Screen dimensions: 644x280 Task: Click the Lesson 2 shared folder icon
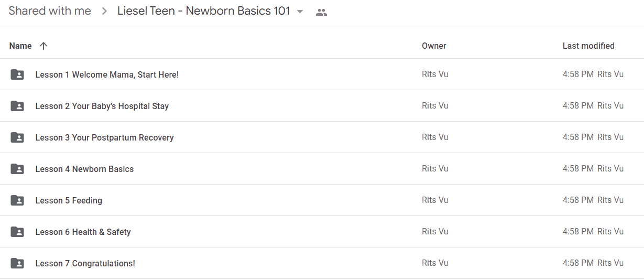[17, 106]
